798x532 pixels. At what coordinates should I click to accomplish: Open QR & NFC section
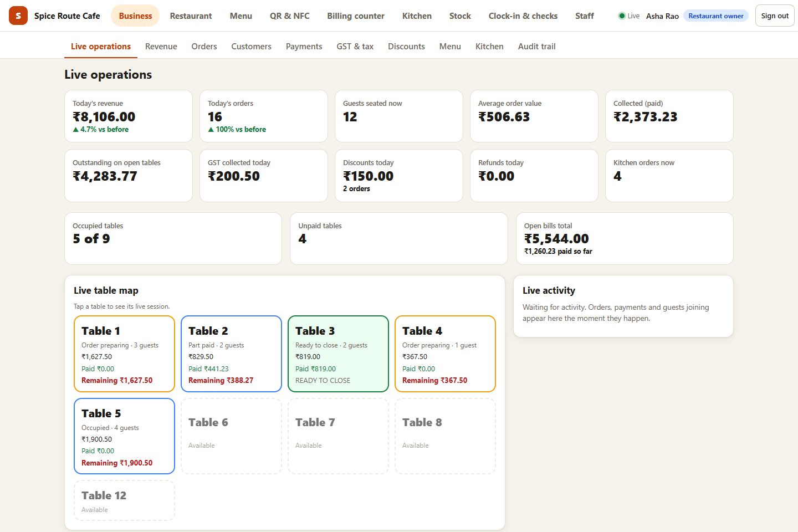point(289,16)
